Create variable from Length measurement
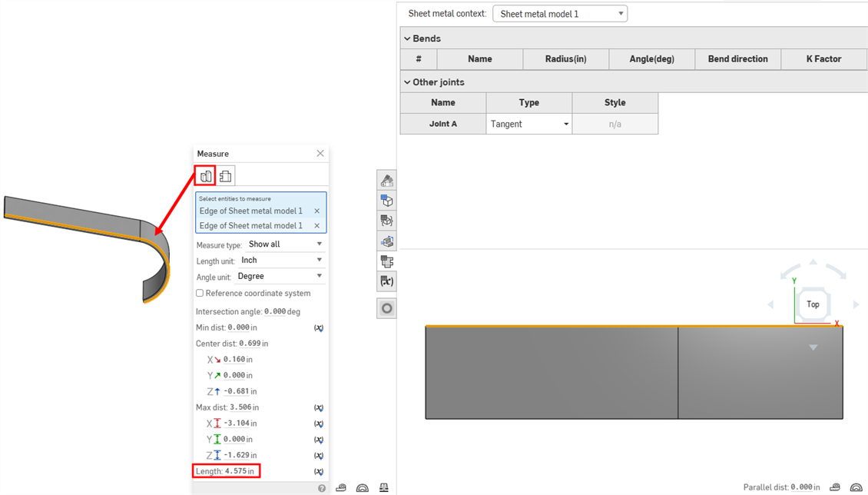Image resolution: width=868 pixels, height=495 pixels. click(x=319, y=471)
